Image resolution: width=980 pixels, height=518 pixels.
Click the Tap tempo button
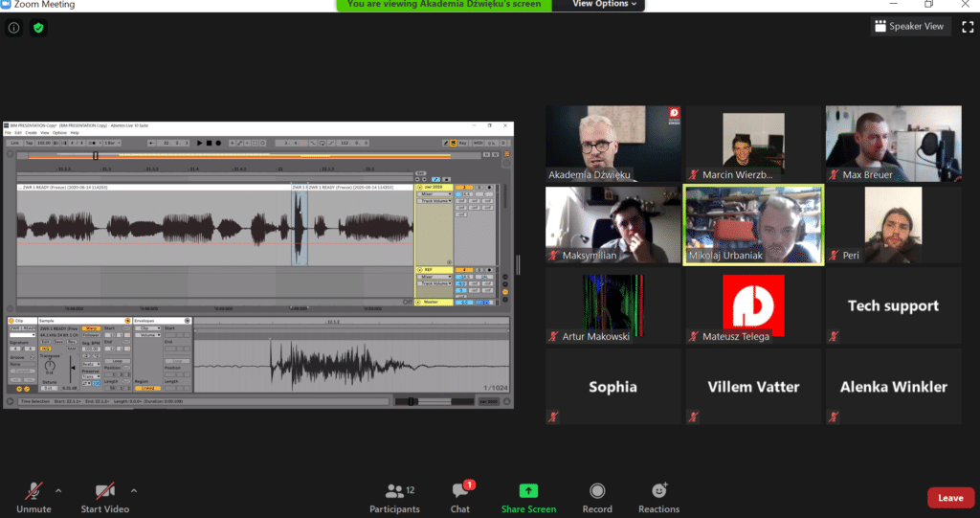30,144
